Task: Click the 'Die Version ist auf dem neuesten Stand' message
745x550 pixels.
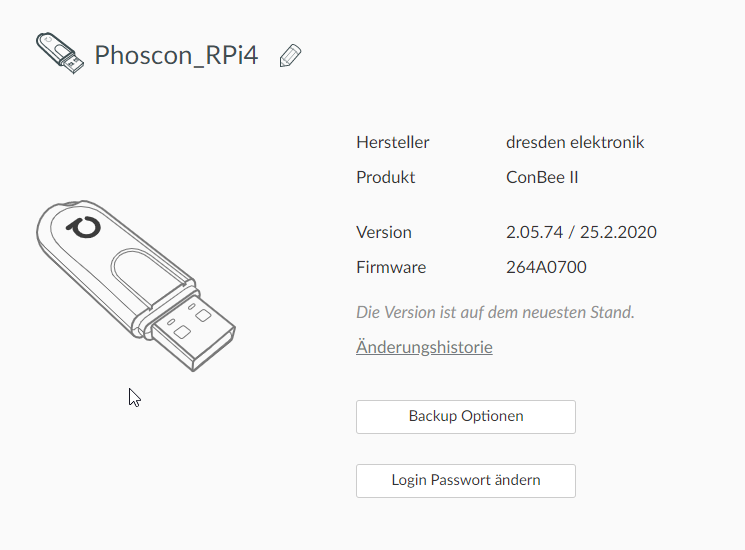Action: tap(495, 312)
